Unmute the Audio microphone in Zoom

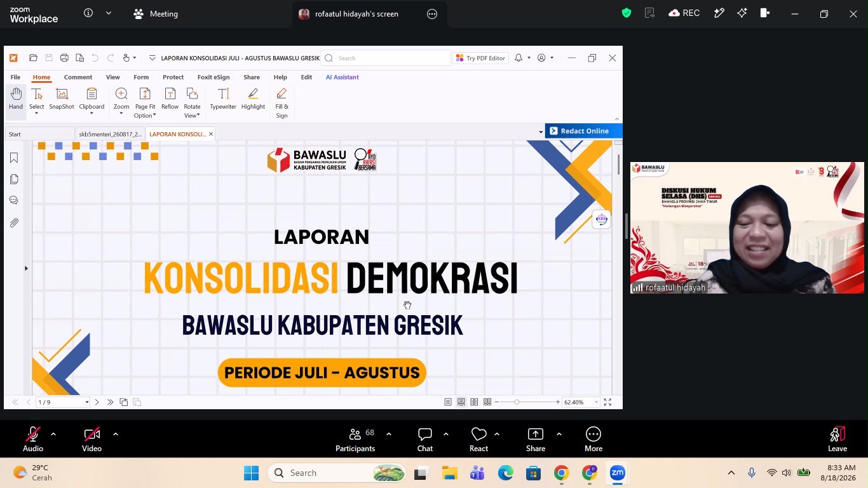coord(33,439)
